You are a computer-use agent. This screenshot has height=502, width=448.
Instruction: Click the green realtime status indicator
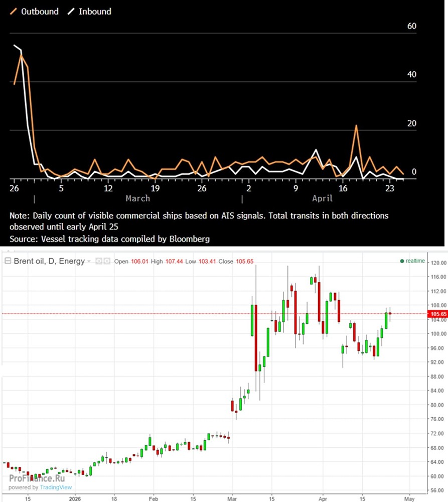(x=412, y=261)
